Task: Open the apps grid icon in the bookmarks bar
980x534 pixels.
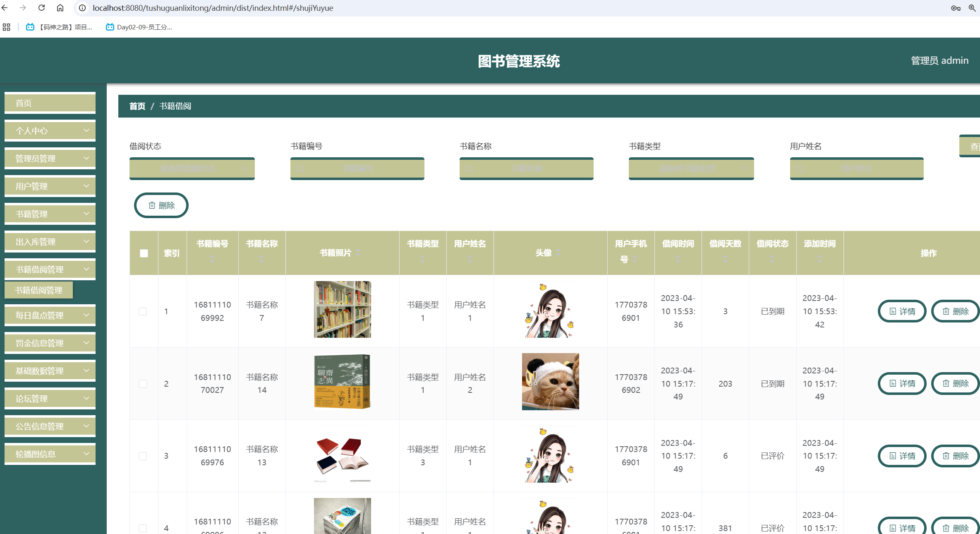Action: [6, 27]
